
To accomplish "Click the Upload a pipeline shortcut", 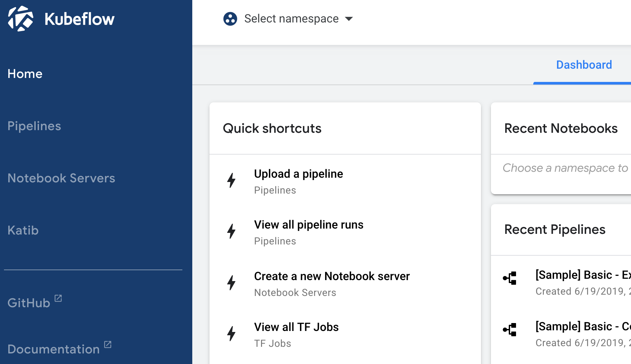I will (x=298, y=174).
